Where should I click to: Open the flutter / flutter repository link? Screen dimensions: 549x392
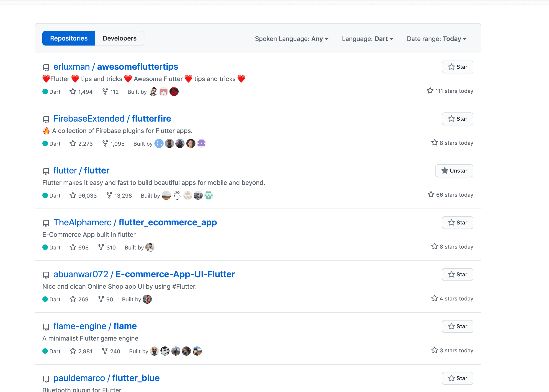[x=81, y=171]
